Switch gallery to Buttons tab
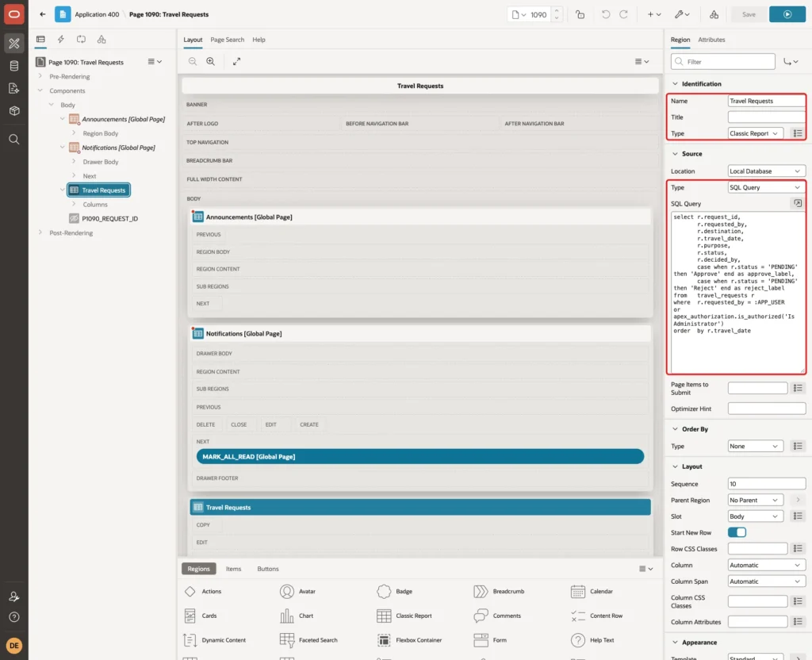Viewport: 812px width, 660px height. (268, 569)
